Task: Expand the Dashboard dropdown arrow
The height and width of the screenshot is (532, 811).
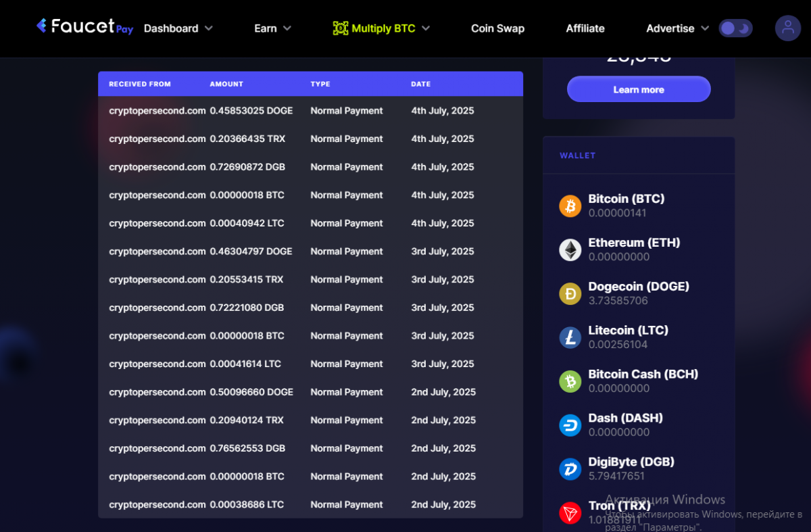Action: coord(209,28)
